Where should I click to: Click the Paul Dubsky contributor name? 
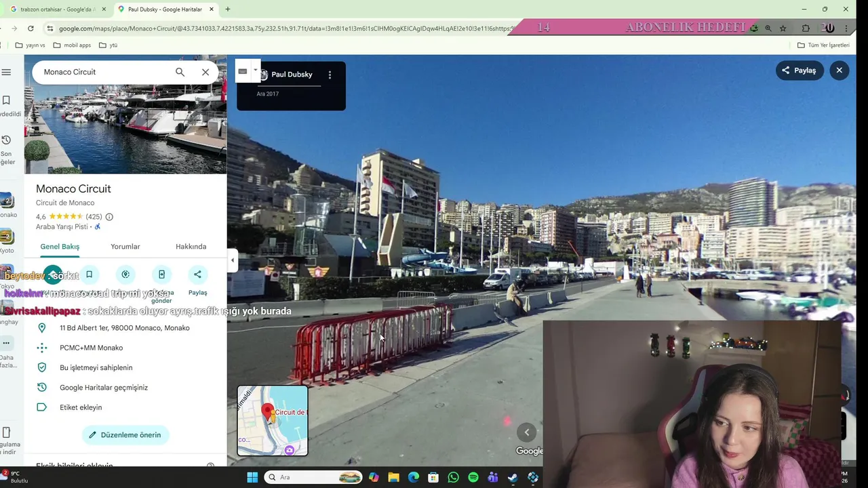pos(292,75)
